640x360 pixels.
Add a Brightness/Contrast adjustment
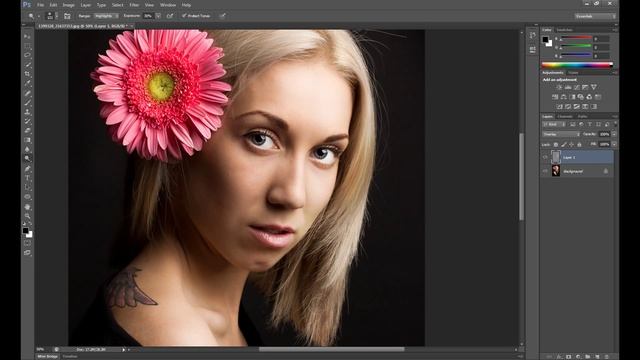[559, 87]
